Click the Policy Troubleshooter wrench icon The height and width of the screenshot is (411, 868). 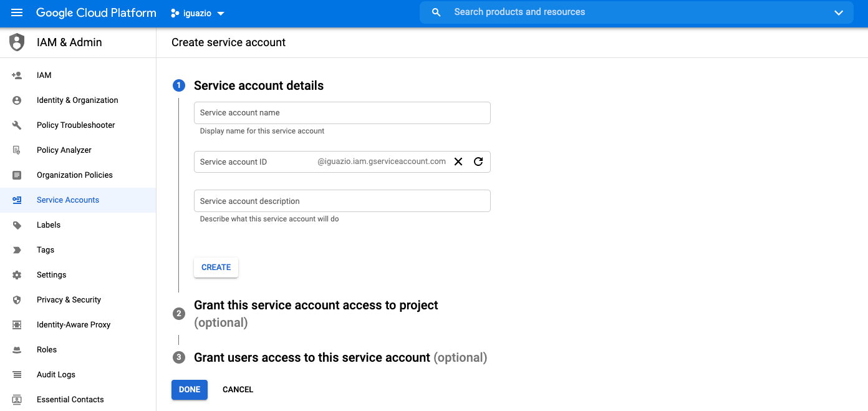(x=17, y=125)
